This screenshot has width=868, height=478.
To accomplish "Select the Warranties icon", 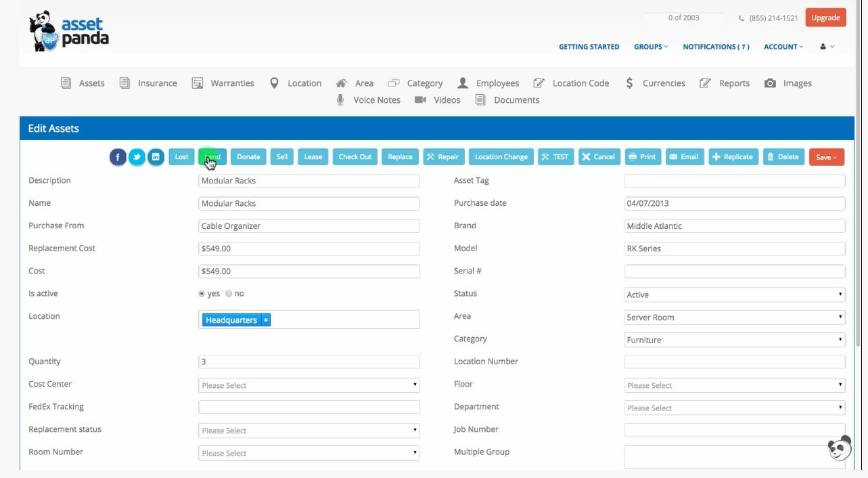I will pyautogui.click(x=198, y=83).
